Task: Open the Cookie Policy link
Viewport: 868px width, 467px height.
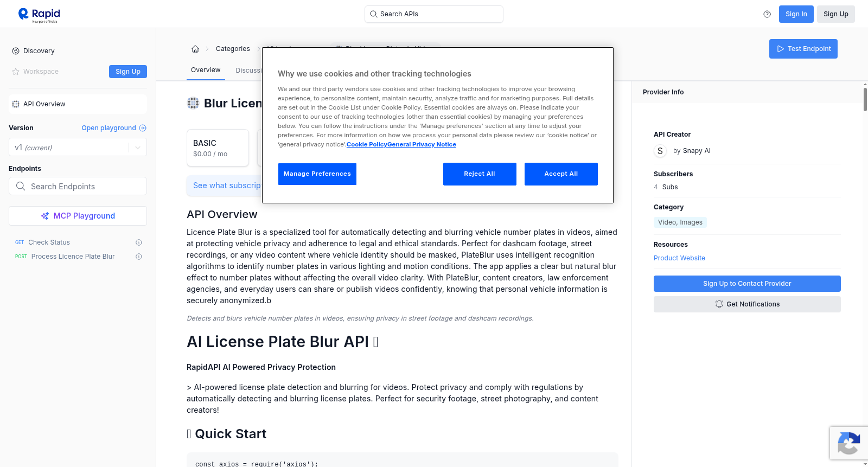Action: pyautogui.click(x=367, y=144)
